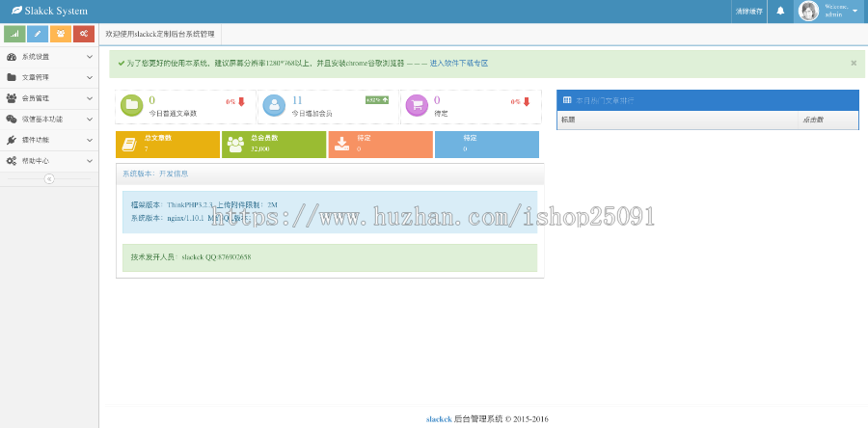Click the folder icon beside 文章管理
The image size is (868, 428).
coord(11,77)
